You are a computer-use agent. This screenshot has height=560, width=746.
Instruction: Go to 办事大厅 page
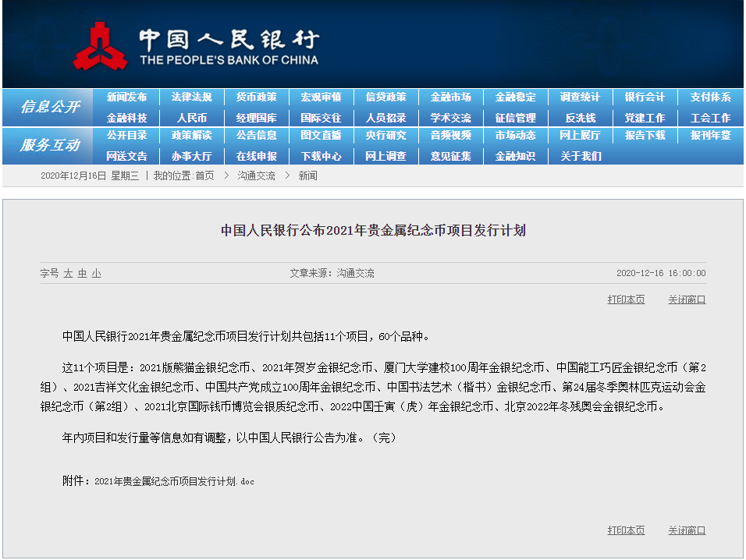click(x=191, y=157)
